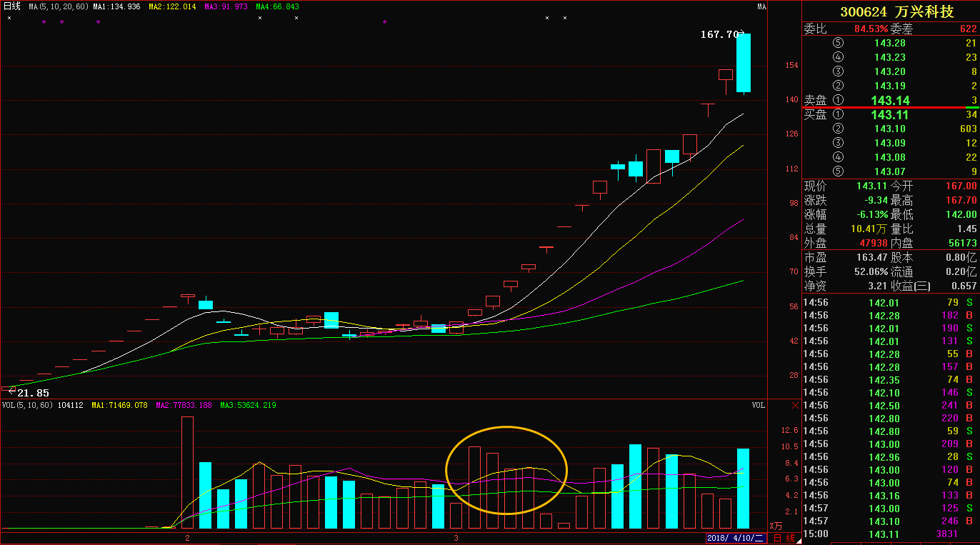Select the MA1:134.936 value
The image size is (980, 545).
116,6
